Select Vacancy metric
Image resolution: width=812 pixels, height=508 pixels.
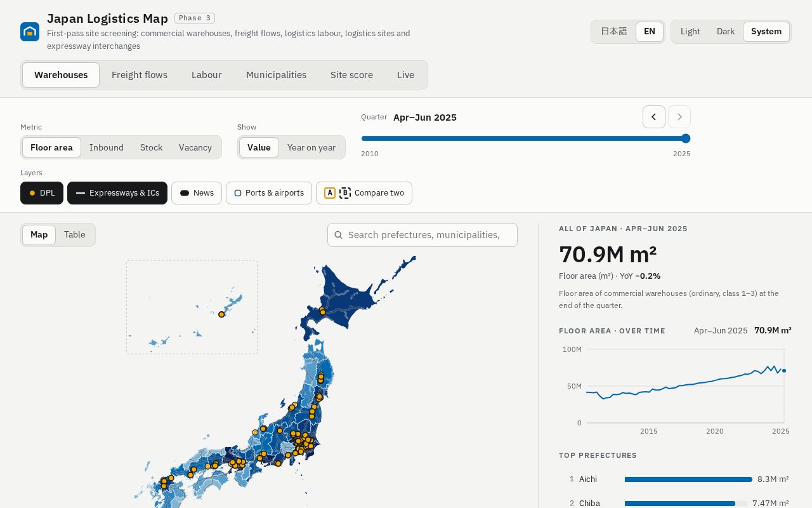coord(195,147)
